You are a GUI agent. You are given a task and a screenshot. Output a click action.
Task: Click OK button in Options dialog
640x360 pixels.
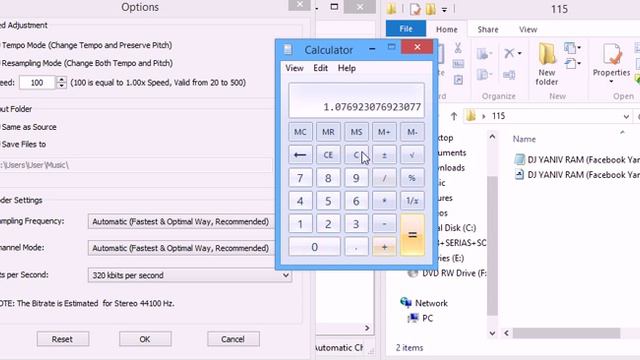click(145, 339)
